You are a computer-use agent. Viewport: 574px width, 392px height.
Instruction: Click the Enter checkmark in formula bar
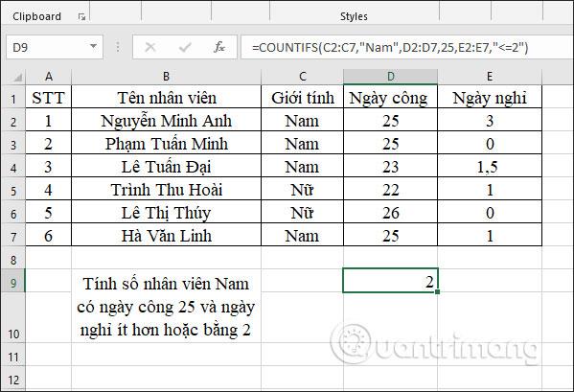(185, 47)
